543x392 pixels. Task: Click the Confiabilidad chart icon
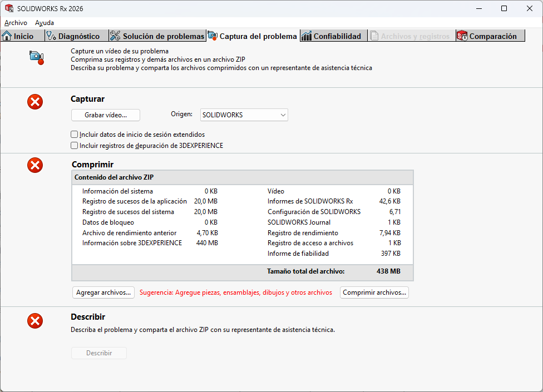307,36
